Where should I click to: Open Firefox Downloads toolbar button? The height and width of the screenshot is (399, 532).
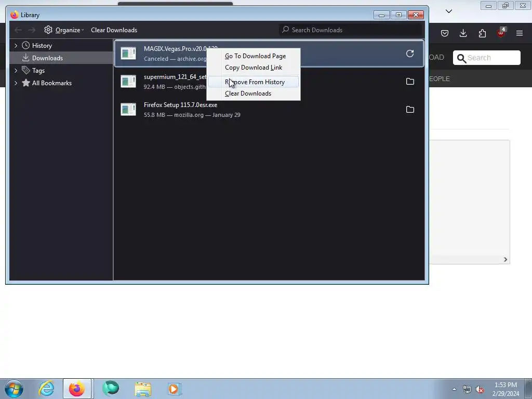[463, 33]
